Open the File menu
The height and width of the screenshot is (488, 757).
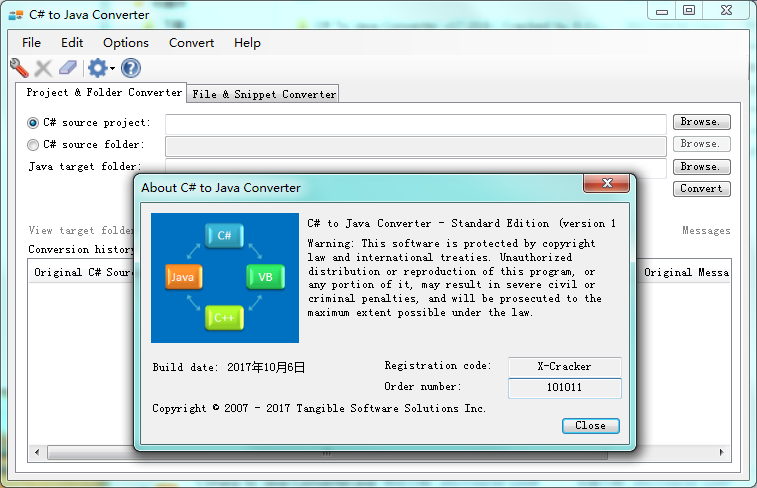point(31,43)
